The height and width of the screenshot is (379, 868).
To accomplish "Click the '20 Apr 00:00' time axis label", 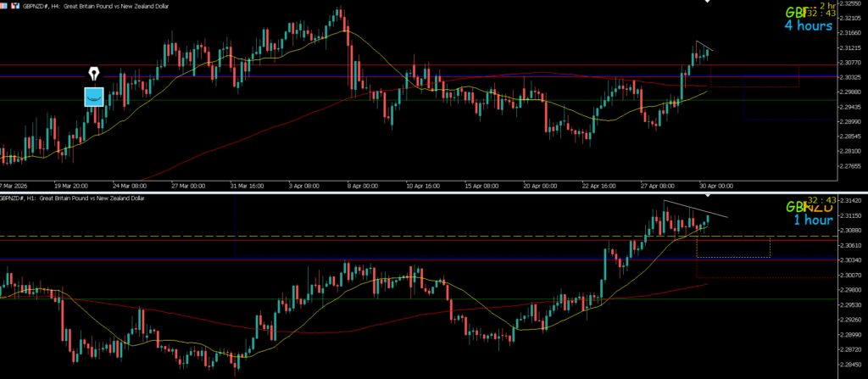I will pyautogui.click(x=539, y=187).
